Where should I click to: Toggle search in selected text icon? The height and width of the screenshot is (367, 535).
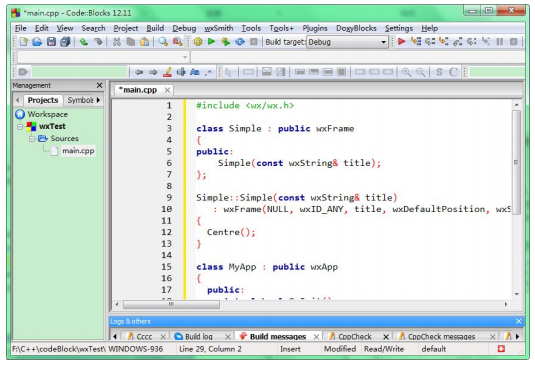181,72
